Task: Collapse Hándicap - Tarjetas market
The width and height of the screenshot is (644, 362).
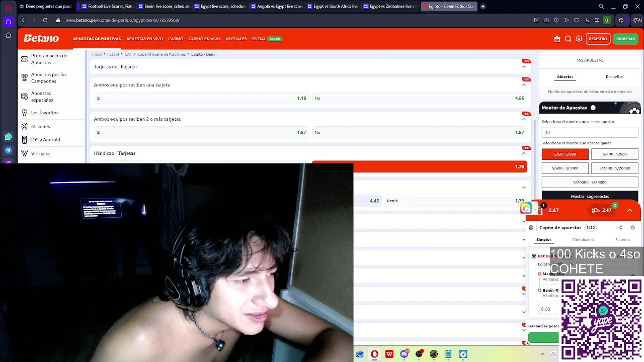Action: pos(524,153)
